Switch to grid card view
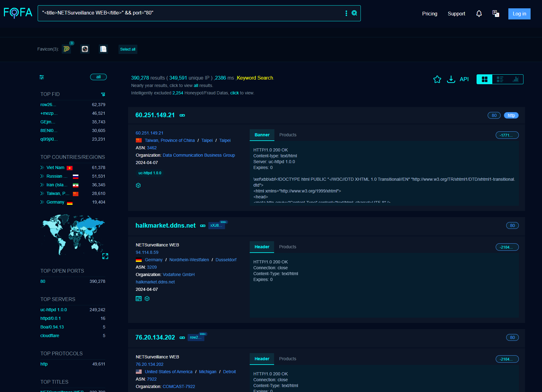 (x=485, y=79)
